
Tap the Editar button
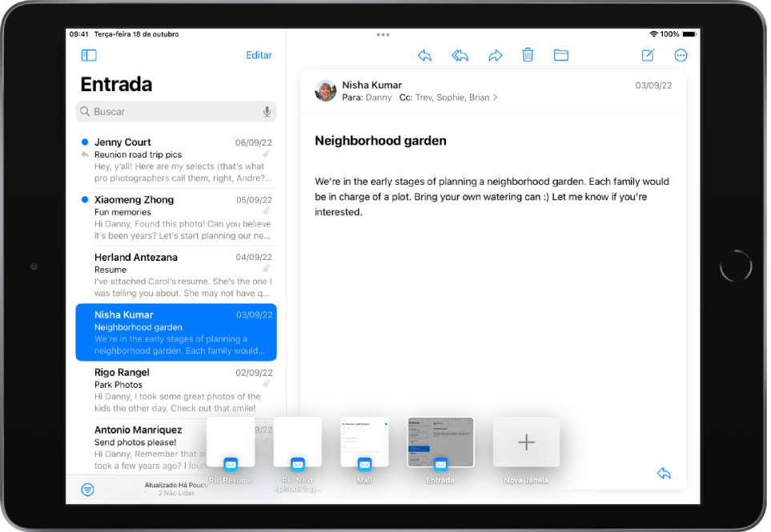[x=259, y=55]
